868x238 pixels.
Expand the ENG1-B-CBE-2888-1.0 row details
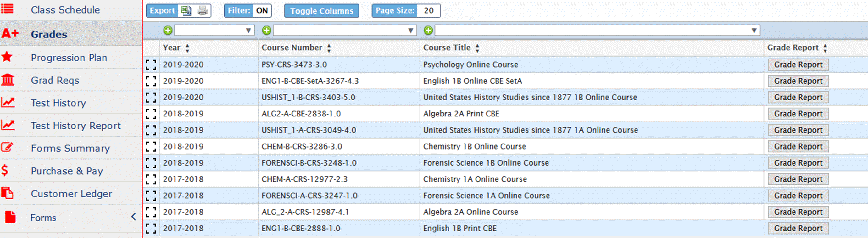point(151,228)
